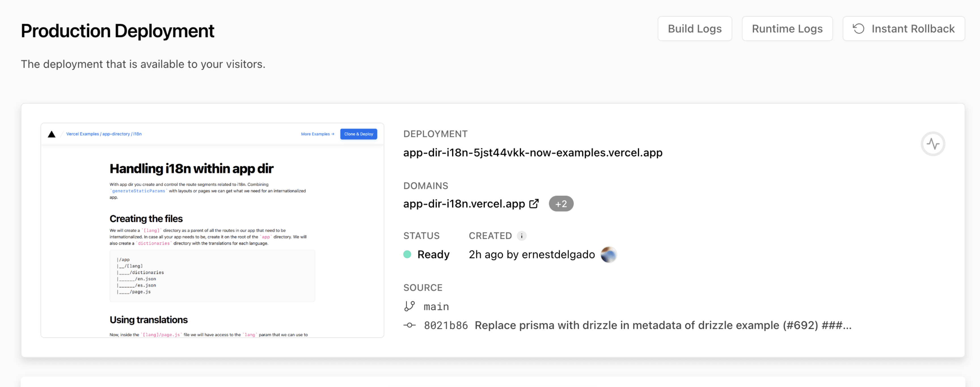This screenshot has height=387, width=980.
Task: Click the info icon beside CREATED
Action: (x=521, y=236)
